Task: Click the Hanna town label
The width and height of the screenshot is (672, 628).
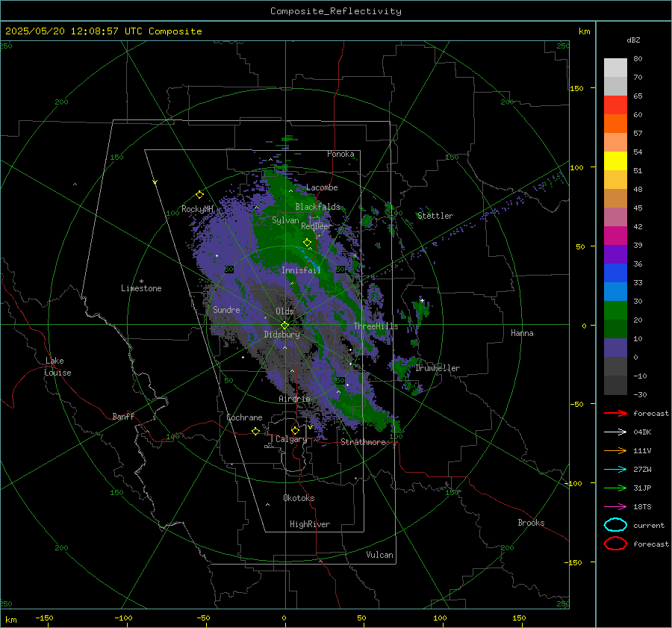Action: (x=522, y=333)
